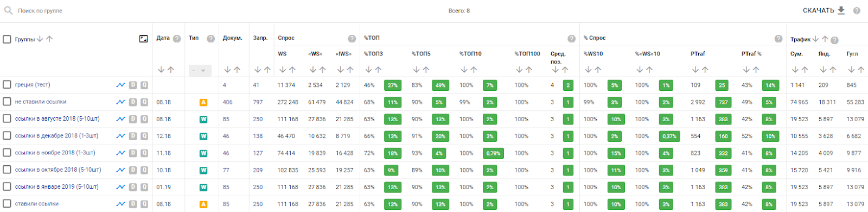Sort Трафик header by ascending arrow
This screenshot has width=868, height=212.
(x=825, y=39)
